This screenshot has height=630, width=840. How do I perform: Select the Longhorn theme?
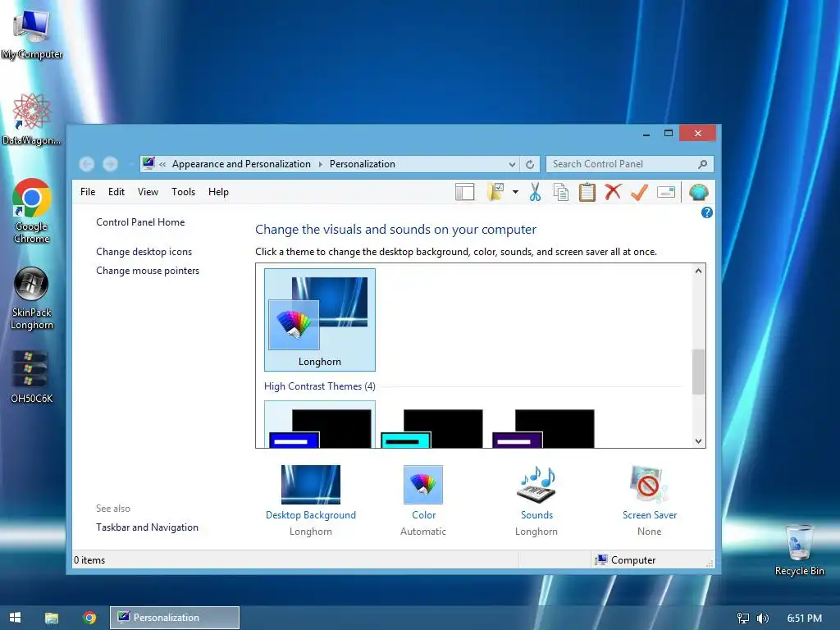[320, 320]
